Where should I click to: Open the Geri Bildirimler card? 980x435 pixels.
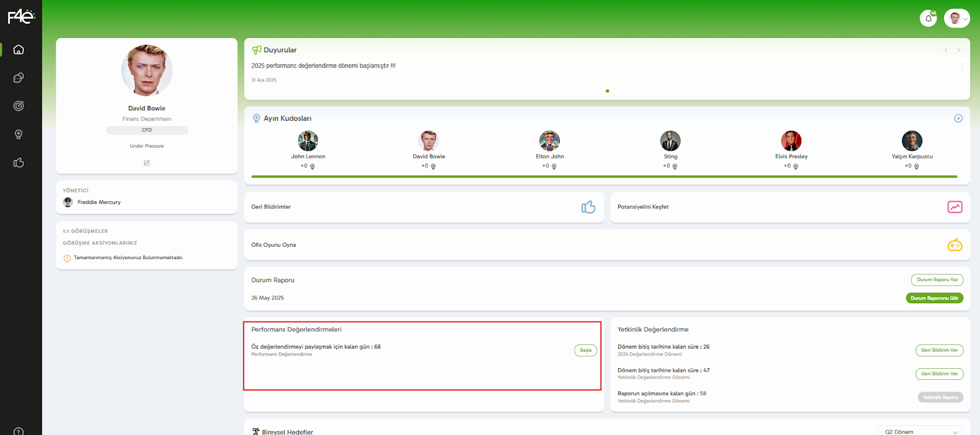pyautogui.click(x=423, y=207)
